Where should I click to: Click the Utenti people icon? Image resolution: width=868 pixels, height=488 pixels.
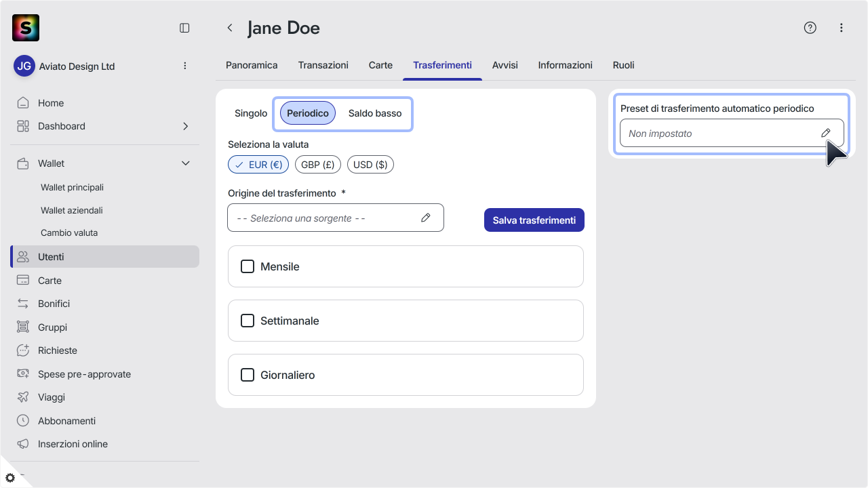coord(23,257)
